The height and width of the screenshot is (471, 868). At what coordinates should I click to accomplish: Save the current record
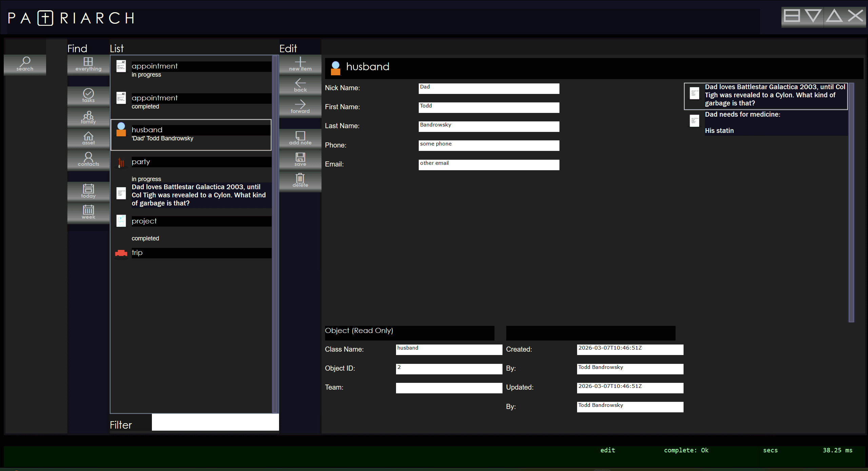click(x=300, y=159)
